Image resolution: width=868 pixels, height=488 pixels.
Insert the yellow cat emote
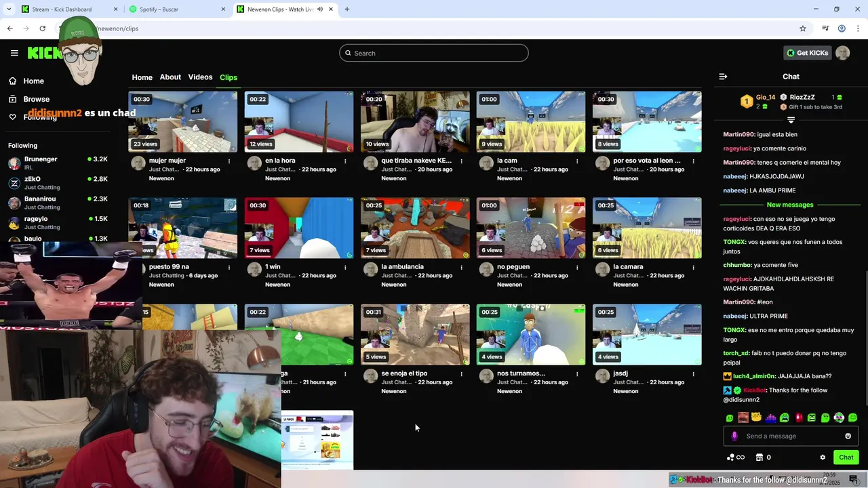757,418
